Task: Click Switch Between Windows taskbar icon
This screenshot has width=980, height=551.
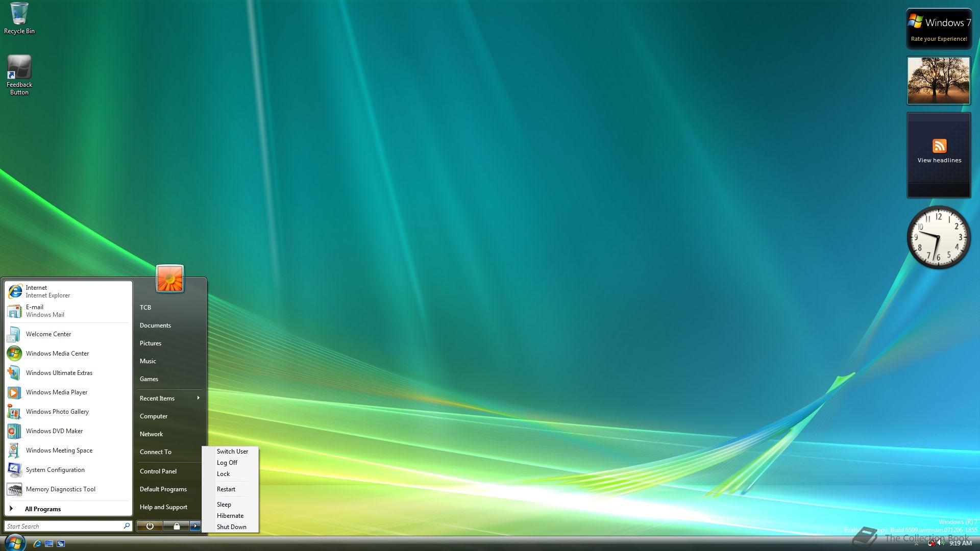Action: (x=61, y=543)
